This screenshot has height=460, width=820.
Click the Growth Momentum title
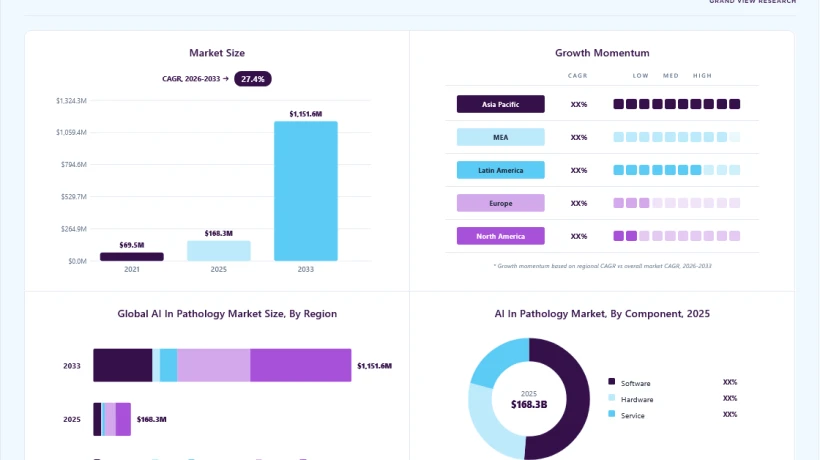[602, 53]
